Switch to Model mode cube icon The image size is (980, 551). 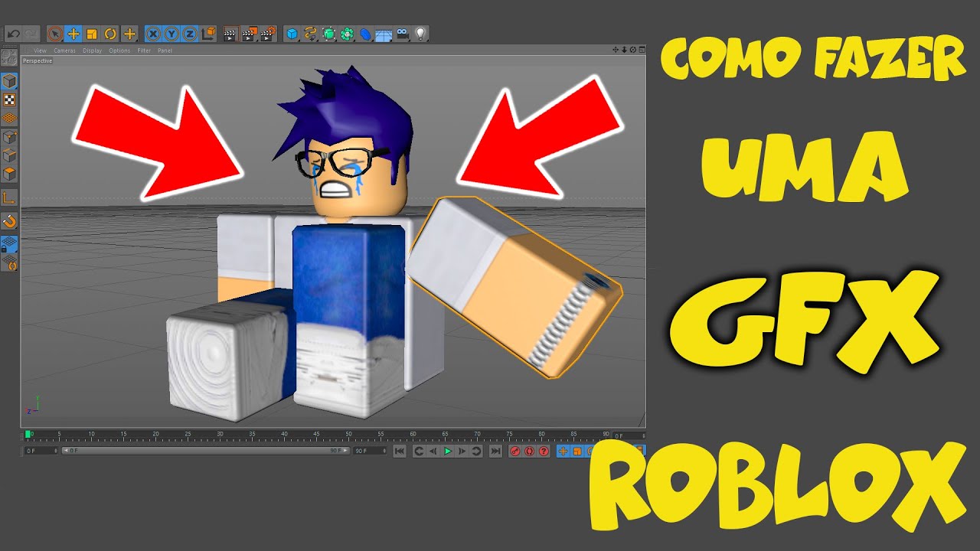click(x=9, y=81)
